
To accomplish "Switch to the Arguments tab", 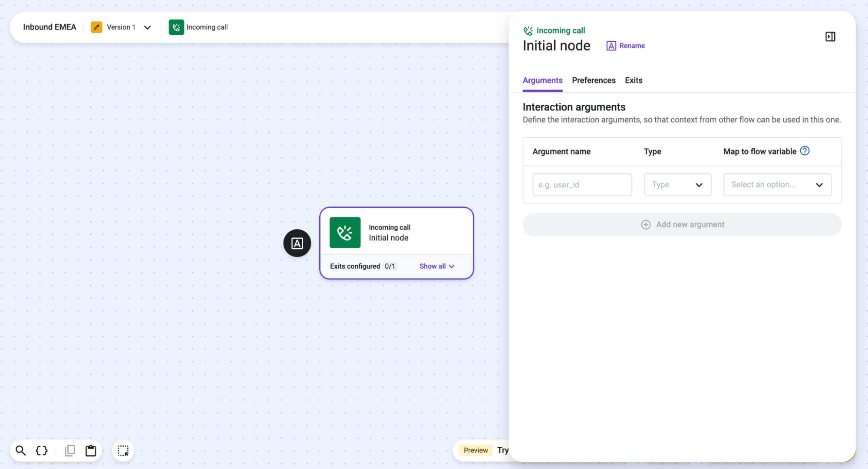I will tap(542, 80).
